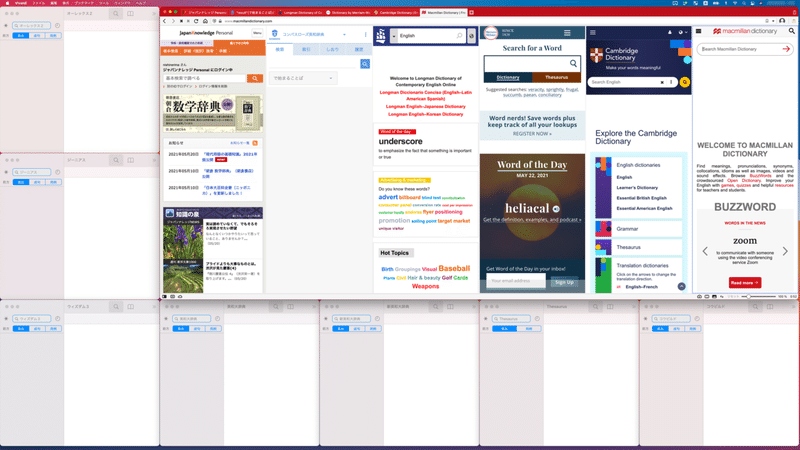
Task: Submit the search with the red Macmillan arrow
Action: tap(786, 49)
